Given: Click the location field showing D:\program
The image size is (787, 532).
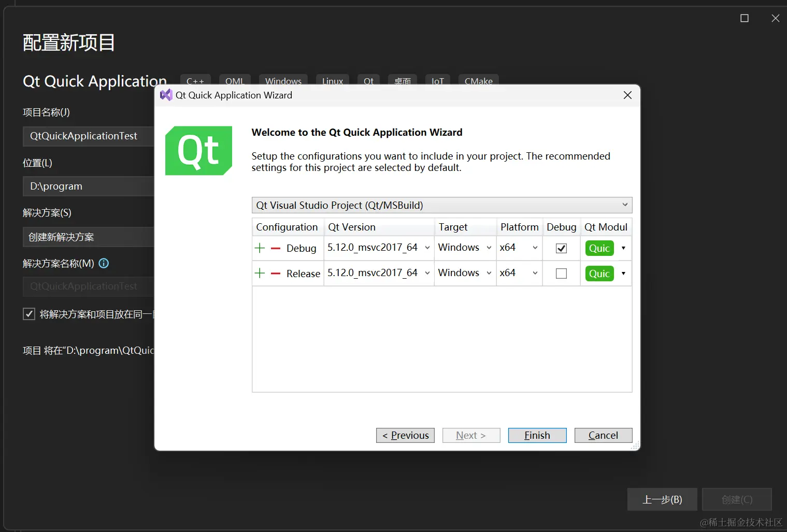Looking at the screenshot, I should [x=89, y=186].
